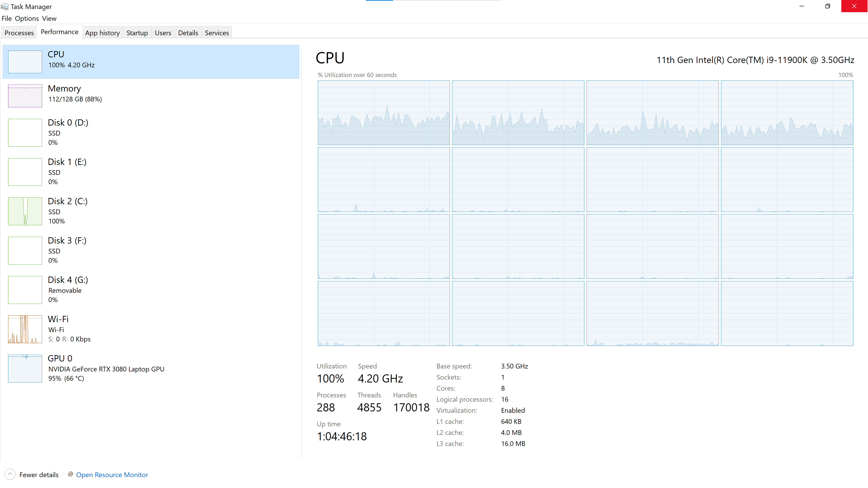Click the i9-11900K processor name text
The image size is (868, 488).
755,60
